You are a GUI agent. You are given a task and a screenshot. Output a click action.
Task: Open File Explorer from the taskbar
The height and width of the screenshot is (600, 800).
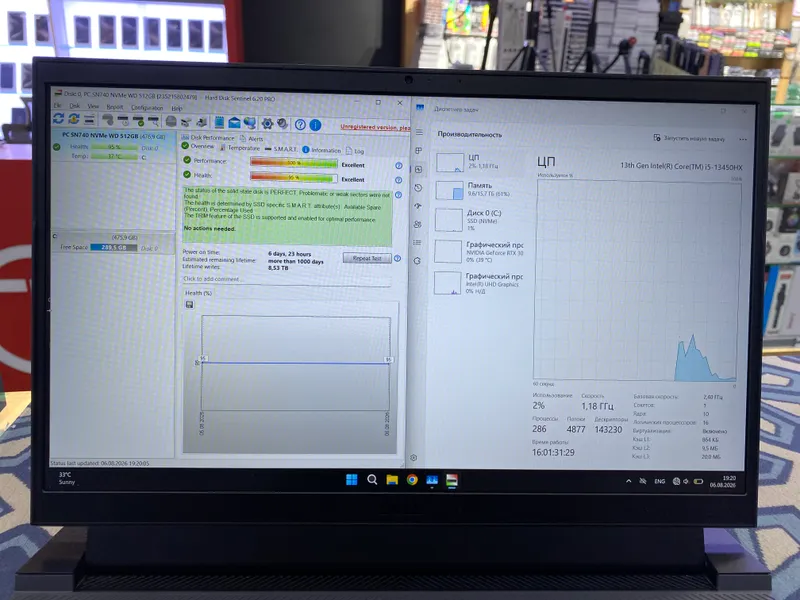pyautogui.click(x=392, y=480)
